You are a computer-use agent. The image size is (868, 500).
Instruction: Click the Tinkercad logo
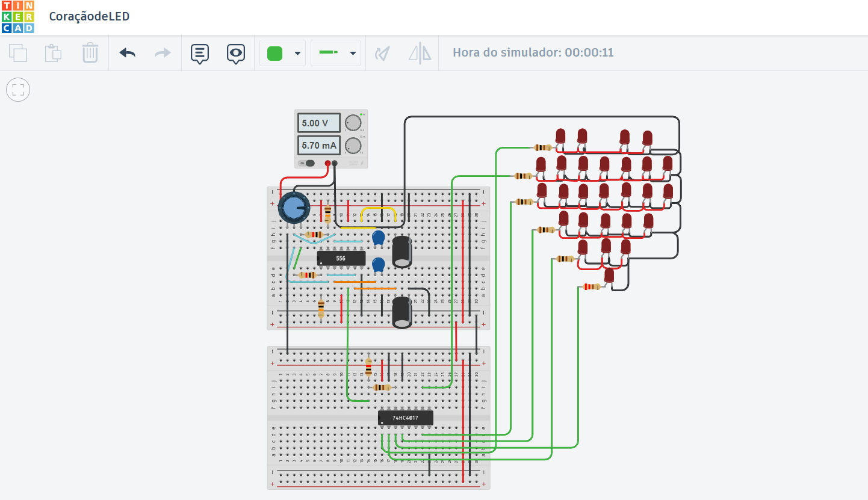point(17,17)
